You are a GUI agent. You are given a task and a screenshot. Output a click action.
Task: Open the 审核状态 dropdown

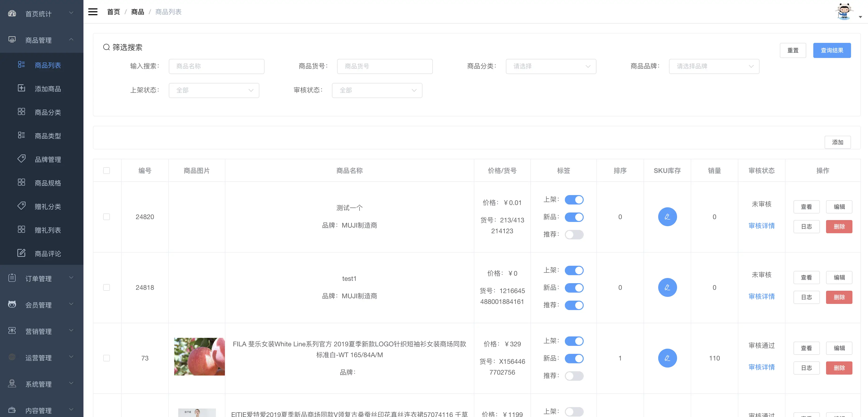tap(377, 90)
